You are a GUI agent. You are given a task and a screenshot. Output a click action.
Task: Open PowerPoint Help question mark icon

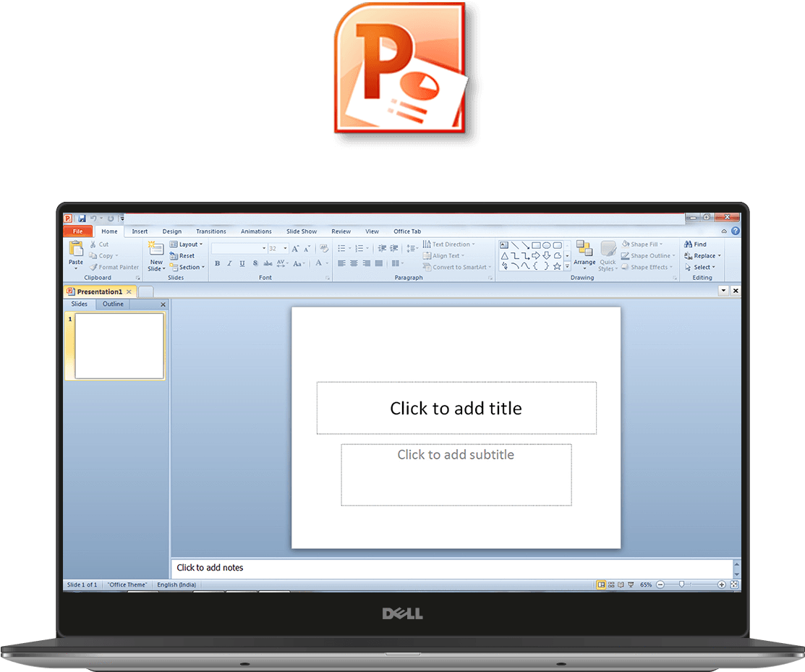[735, 231]
